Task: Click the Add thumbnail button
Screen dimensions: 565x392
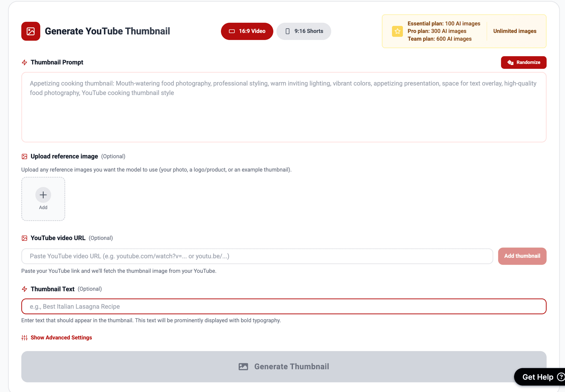Action: tap(522, 256)
